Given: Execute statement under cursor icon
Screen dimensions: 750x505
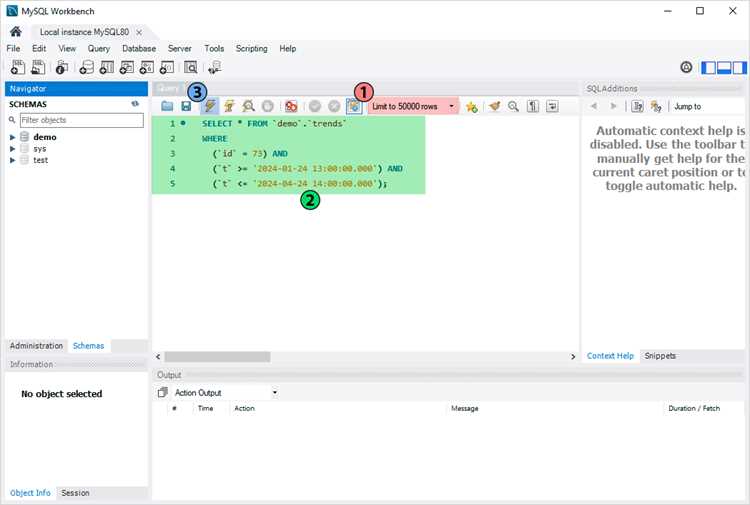Looking at the screenshot, I should tap(229, 106).
